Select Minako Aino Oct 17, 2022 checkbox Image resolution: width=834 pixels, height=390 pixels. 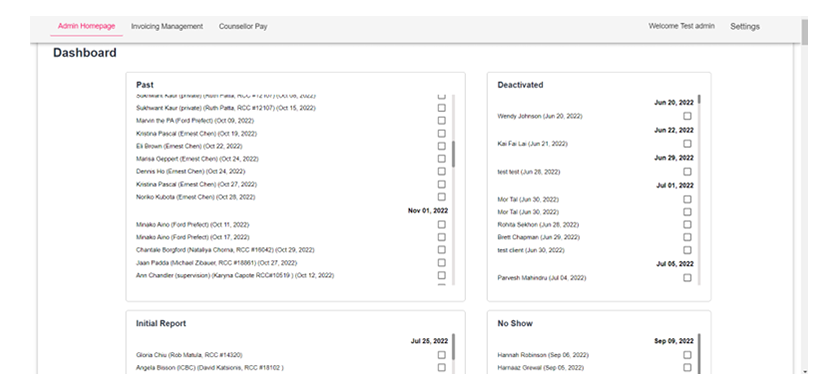[441, 237]
